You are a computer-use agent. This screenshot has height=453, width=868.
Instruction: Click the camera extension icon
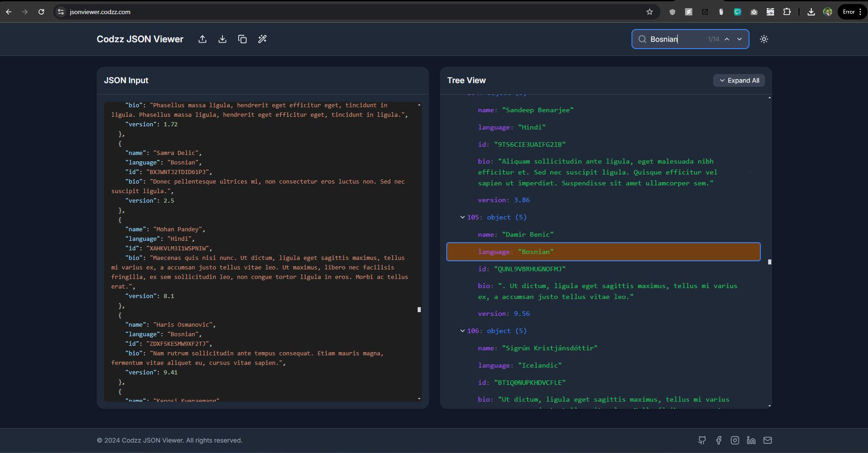click(x=754, y=12)
